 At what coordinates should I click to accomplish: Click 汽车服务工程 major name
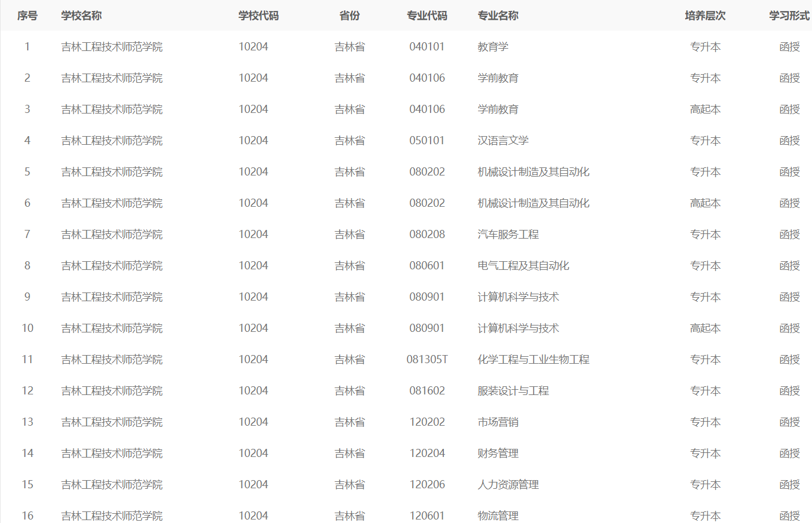pyautogui.click(x=508, y=235)
